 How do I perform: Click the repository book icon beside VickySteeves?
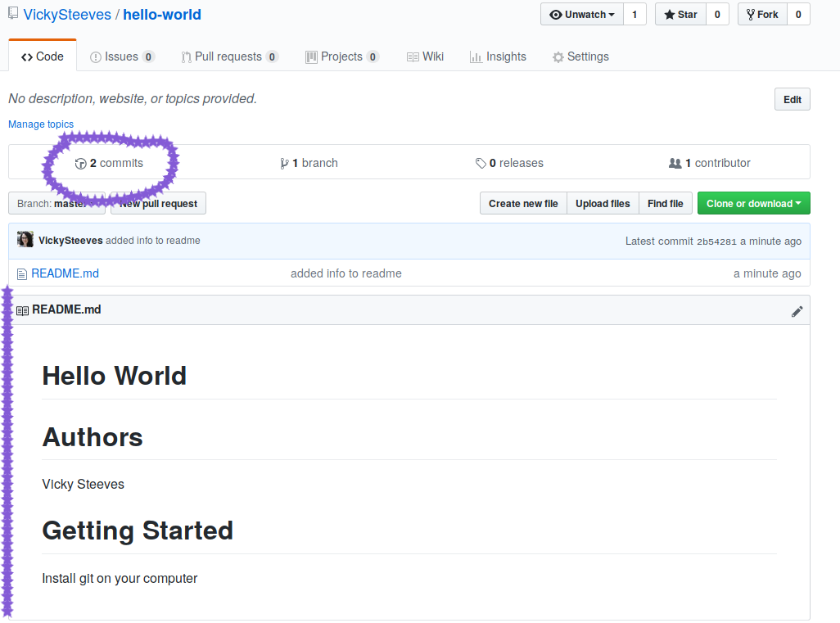coord(13,14)
